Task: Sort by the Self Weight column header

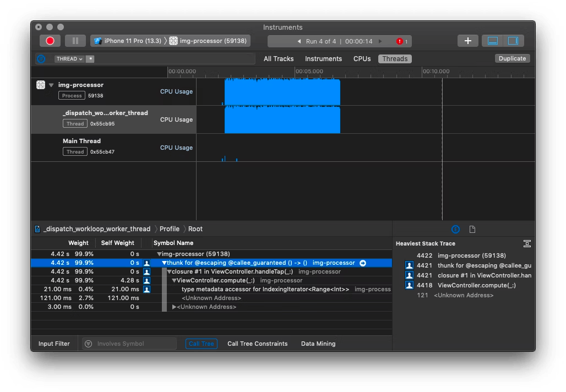Action: [117, 243]
